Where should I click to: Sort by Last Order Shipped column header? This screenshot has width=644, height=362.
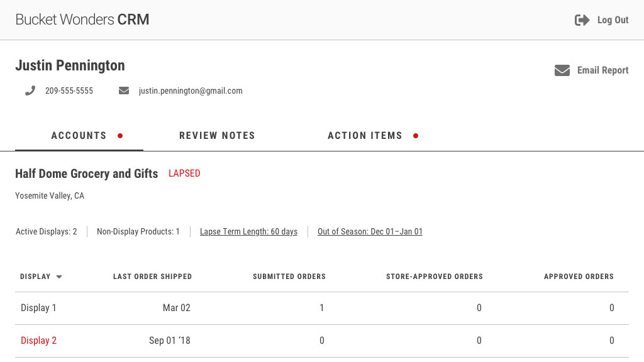pos(152,277)
